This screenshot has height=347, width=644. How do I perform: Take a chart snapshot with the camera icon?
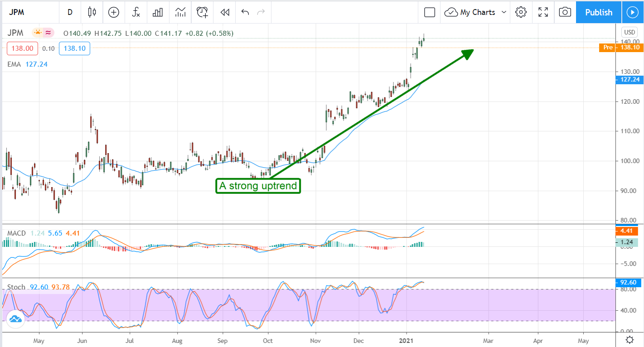tap(565, 12)
